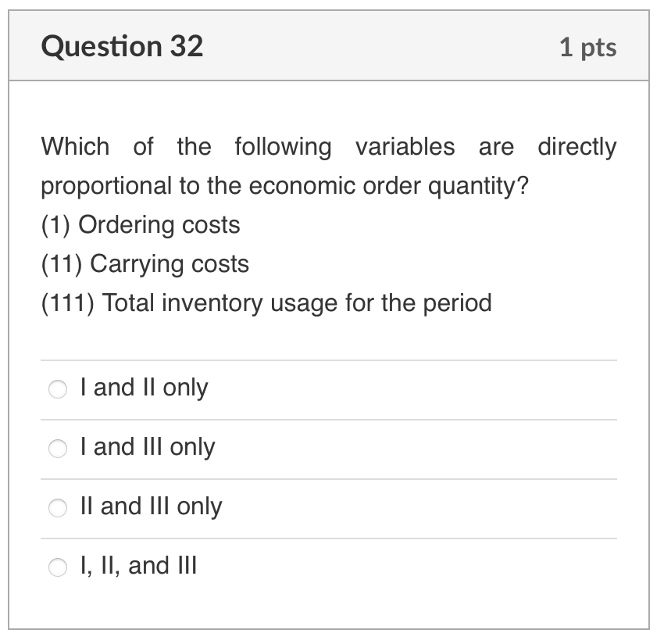This screenshot has width=664, height=644.
Task: Click the answer text 'I and II only'
Action: 142,387
